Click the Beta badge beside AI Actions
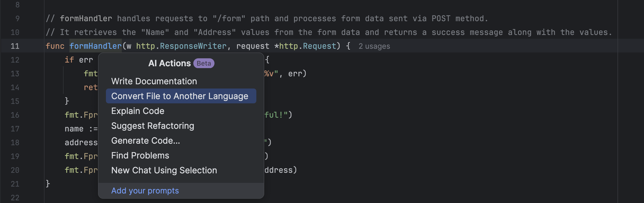Viewport: 644px width, 203px height. pos(204,64)
